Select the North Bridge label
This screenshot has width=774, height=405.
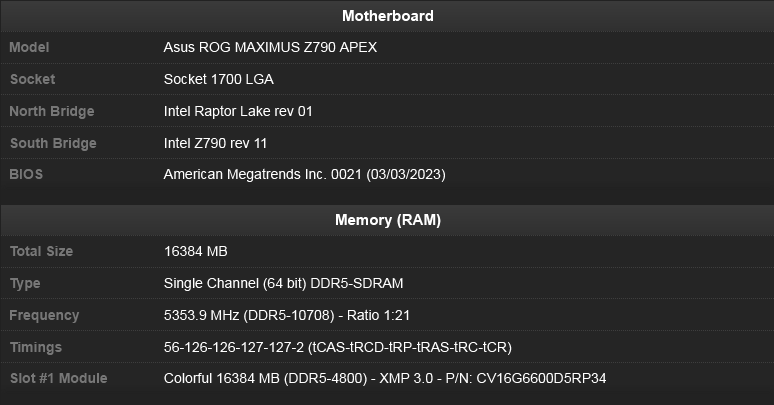pyautogui.click(x=53, y=111)
